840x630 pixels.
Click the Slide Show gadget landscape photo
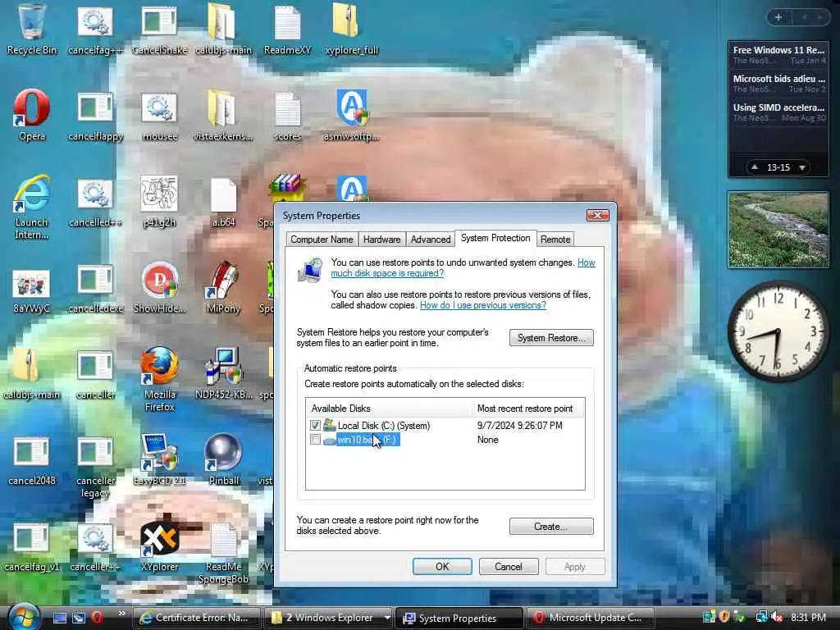tap(778, 231)
